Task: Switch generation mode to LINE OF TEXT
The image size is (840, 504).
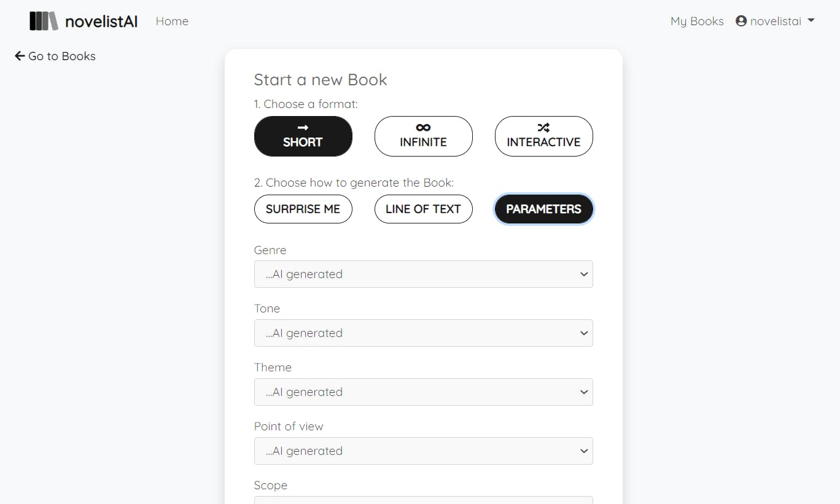Action: 424,209
